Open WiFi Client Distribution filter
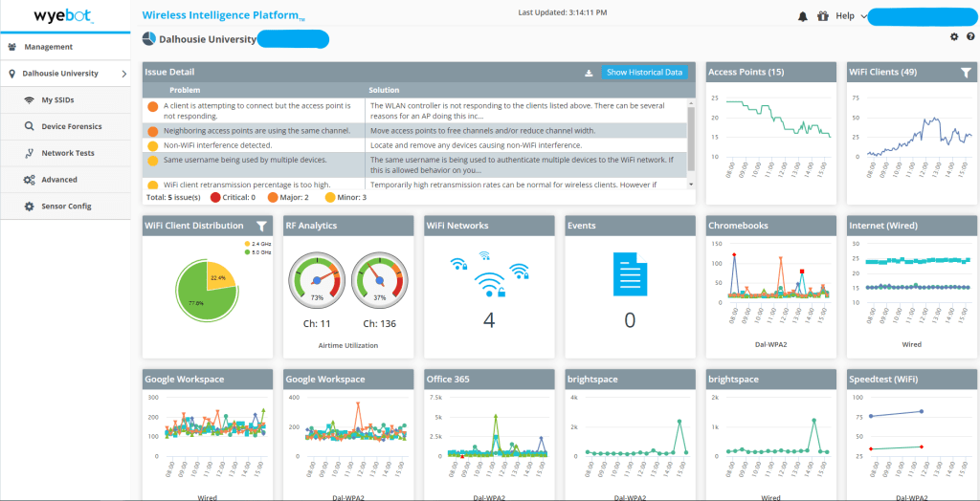This screenshot has height=501, width=980. coord(261,227)
